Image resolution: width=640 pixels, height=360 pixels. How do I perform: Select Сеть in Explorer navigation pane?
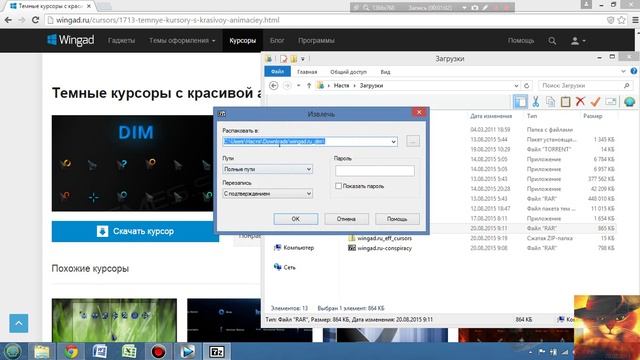tap(284, 267)
